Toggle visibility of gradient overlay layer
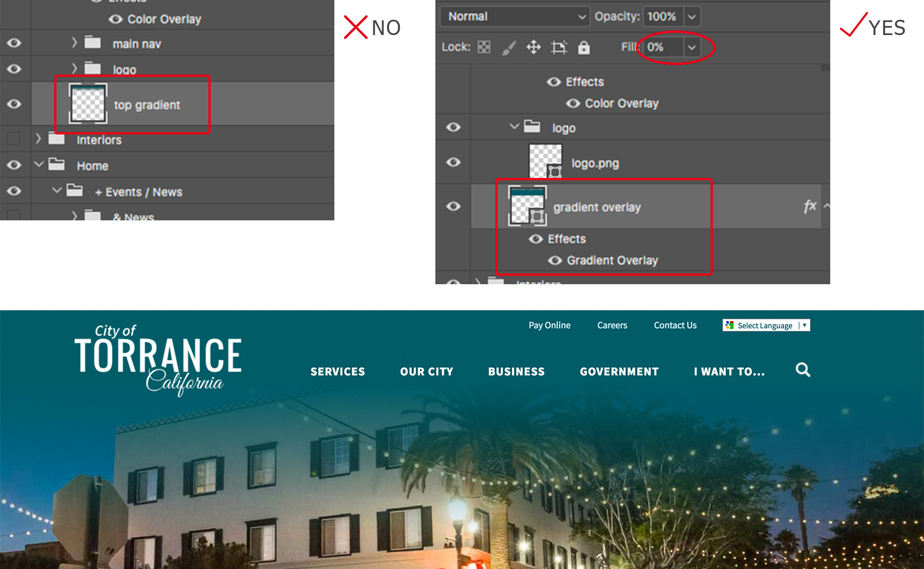 453,206
